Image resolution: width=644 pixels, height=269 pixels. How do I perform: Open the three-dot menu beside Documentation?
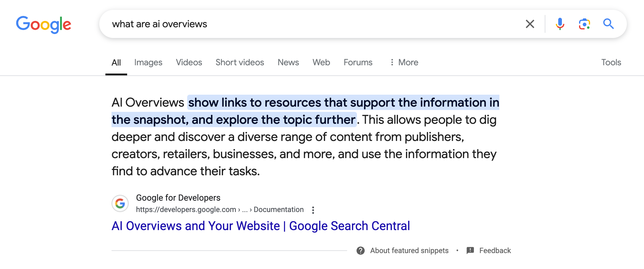313,210
